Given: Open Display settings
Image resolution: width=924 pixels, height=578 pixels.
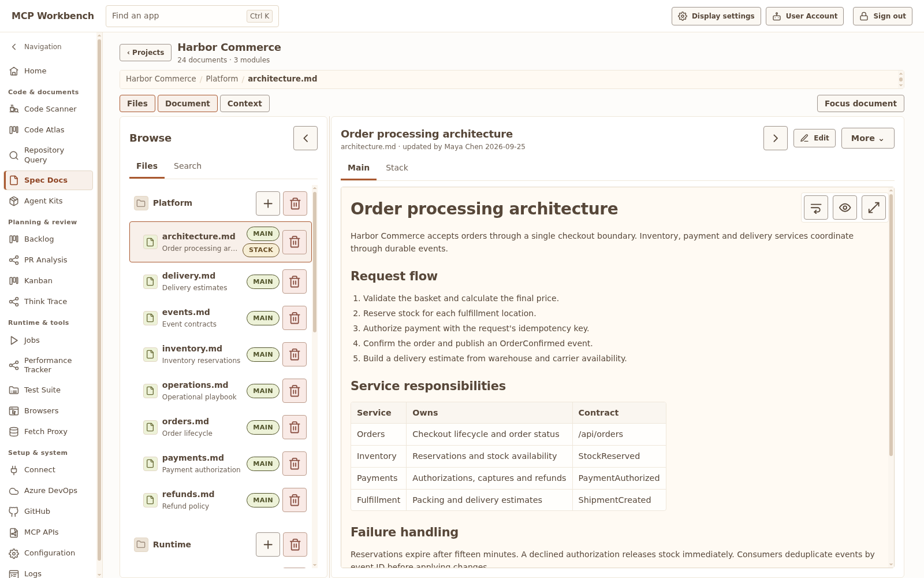Looking at the screenshot, I should tap(716, 16).
